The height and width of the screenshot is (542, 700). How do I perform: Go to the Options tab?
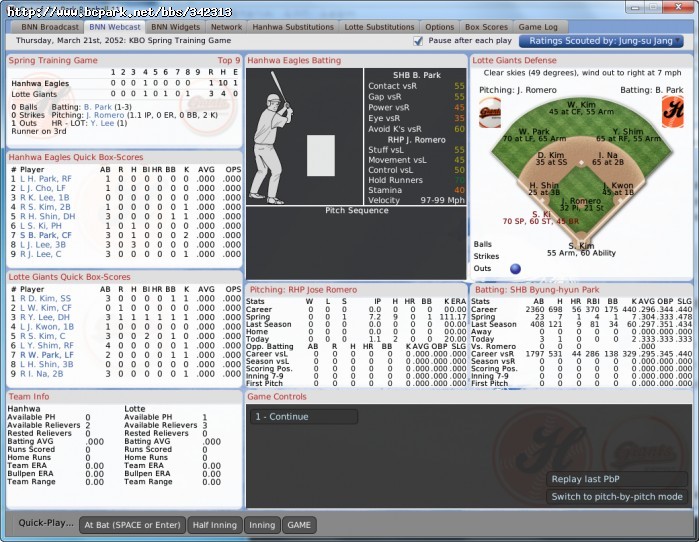439,27
